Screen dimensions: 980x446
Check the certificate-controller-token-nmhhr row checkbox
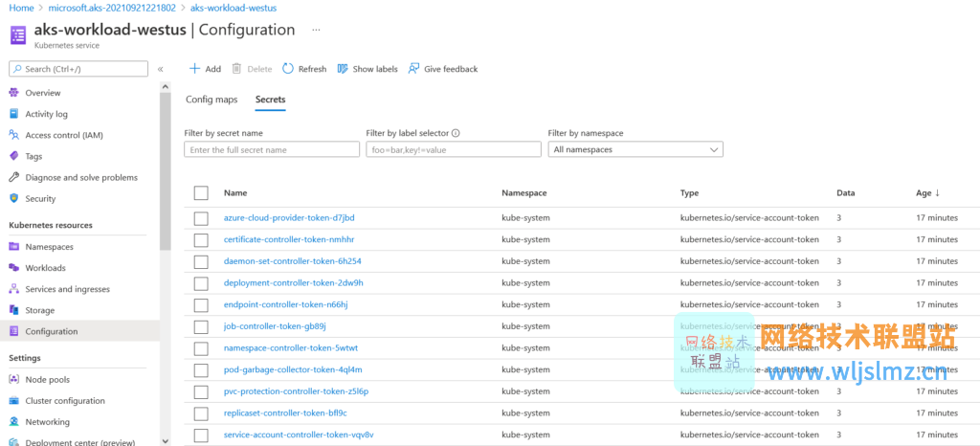201,240
